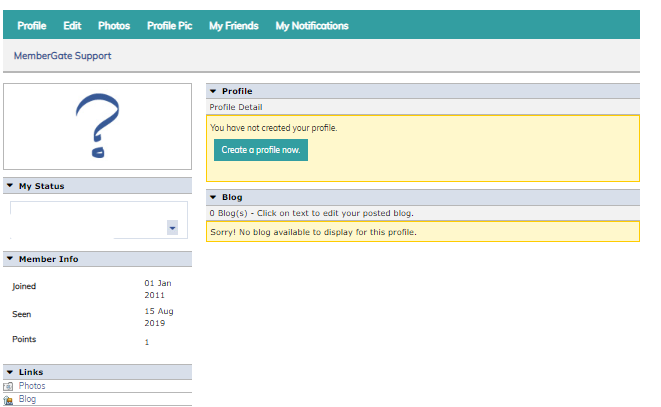Open the Profile Pic tab
The image size is (661, 407).
pyautogui.click(x=169, y=26)
